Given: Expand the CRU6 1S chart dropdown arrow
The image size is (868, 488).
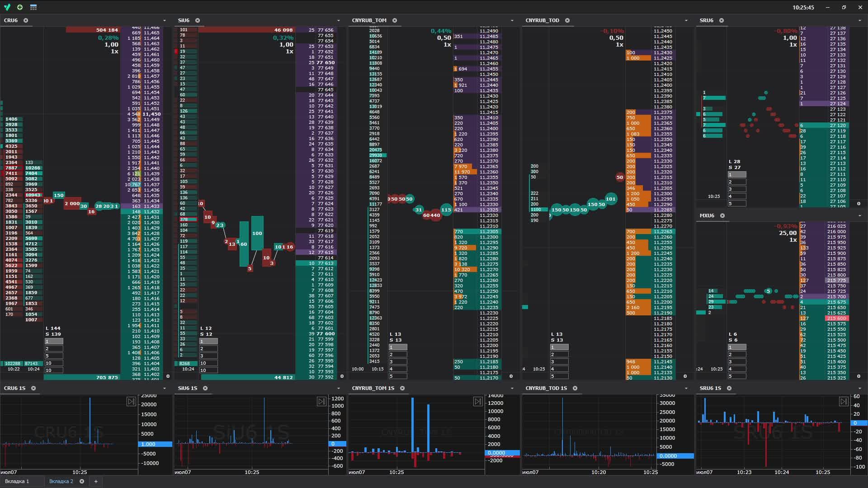Looking at the screenshot, I should [x=165, y=388].
